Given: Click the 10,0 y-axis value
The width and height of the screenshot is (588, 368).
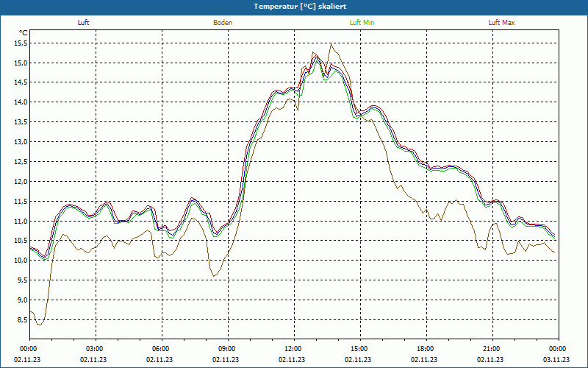Looking at the screenshot, I should pos(21,261).
